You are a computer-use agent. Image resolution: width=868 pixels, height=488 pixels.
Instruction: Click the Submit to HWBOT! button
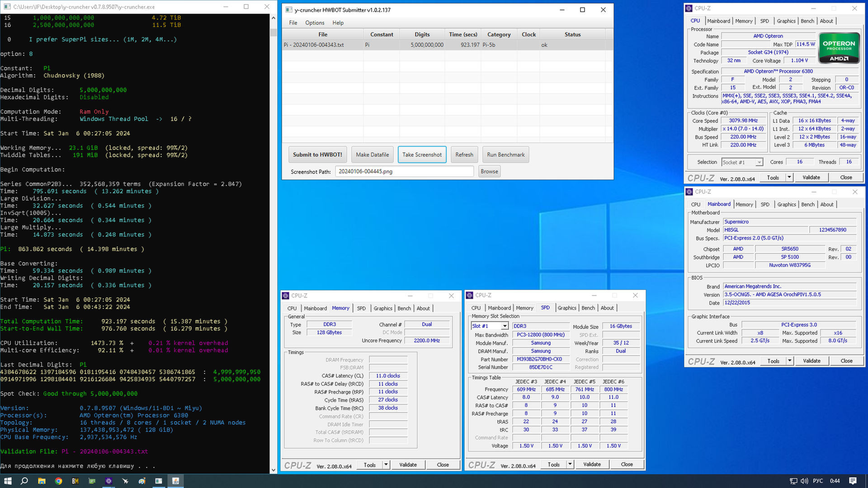tap(317, 155)
